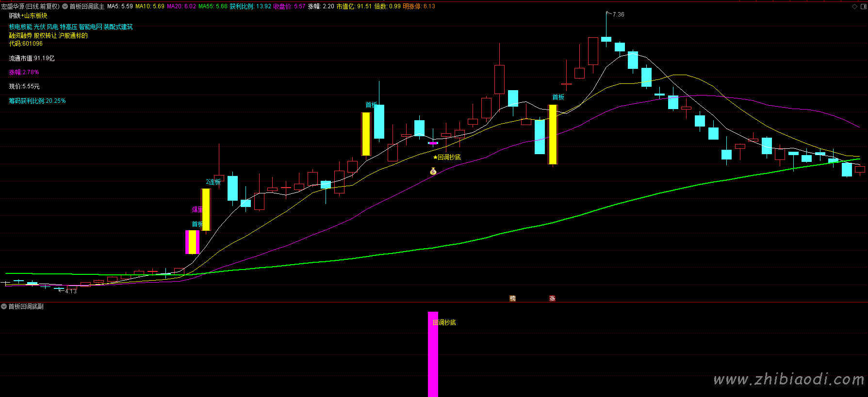Select the magenta MA20 indicator label
868x397 pixels.
tap(181, 6)
